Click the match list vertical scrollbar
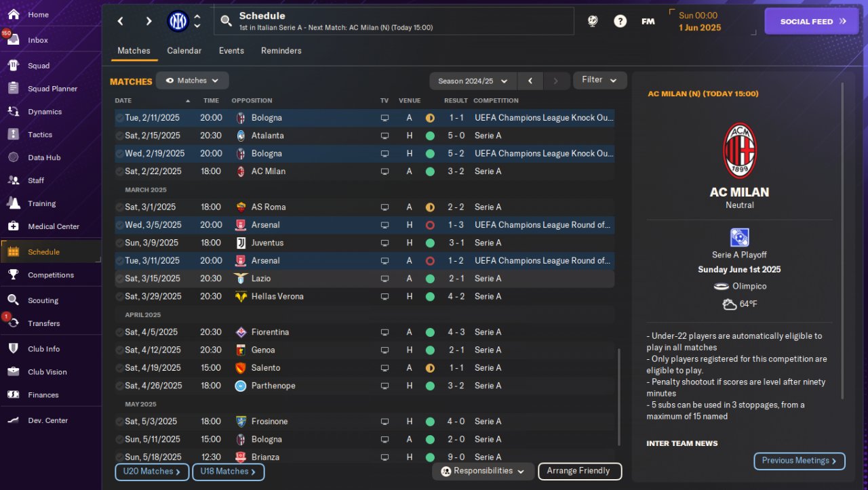Image resolution: width=868 pixels, height=490 pixels. [619, 396]
